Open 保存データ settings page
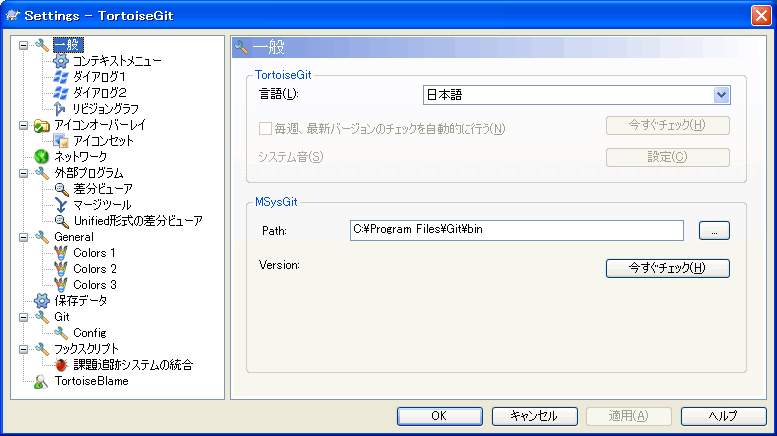 (80, 301)
